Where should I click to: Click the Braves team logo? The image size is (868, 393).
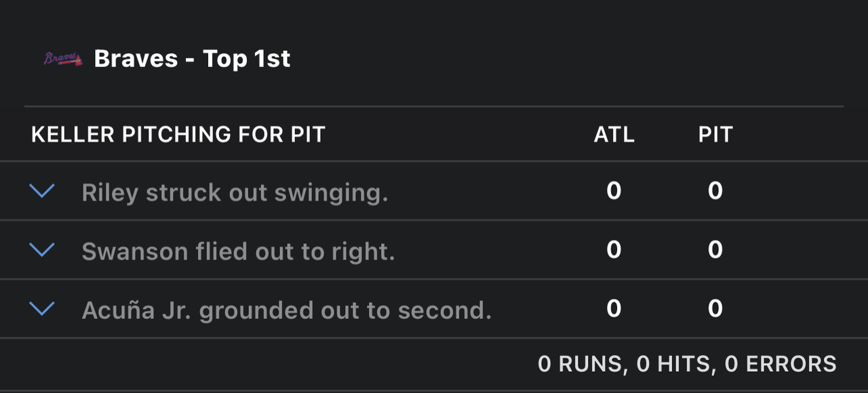coord(63,59)
